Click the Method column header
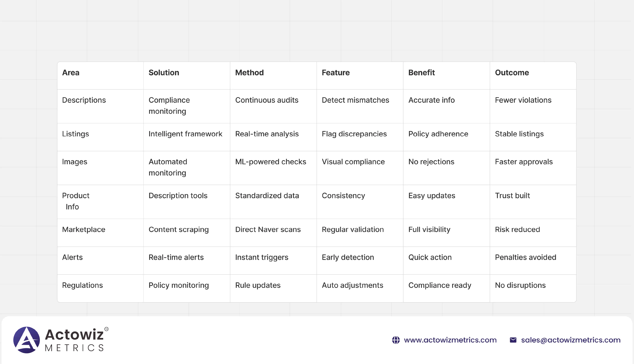 (249, 73)
